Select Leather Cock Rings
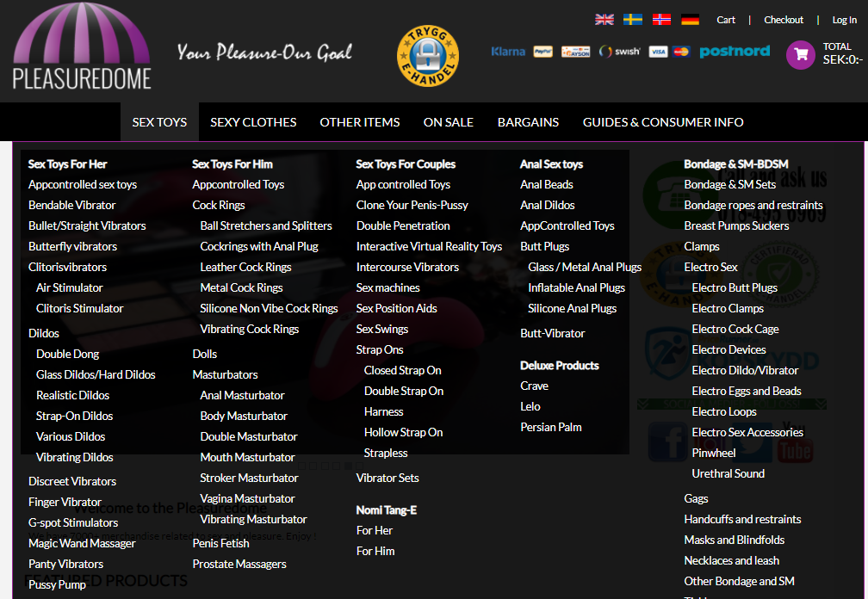 coord(245,267)
